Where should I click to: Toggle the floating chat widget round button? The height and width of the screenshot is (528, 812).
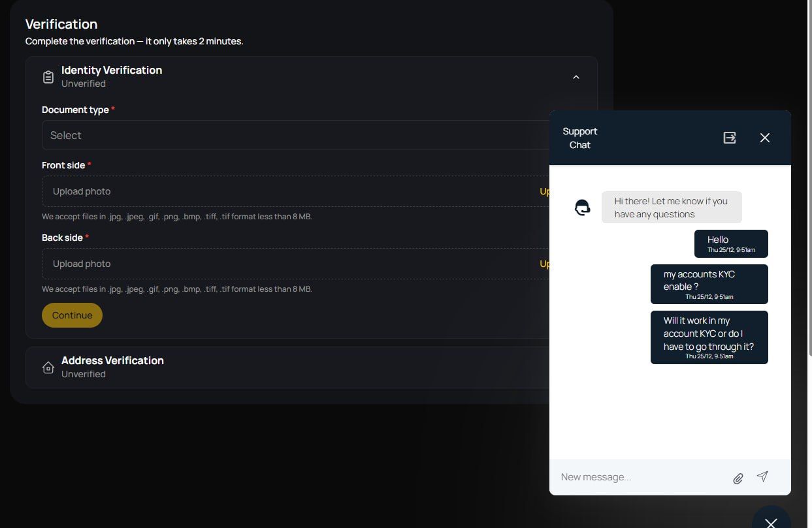[771, 521]
